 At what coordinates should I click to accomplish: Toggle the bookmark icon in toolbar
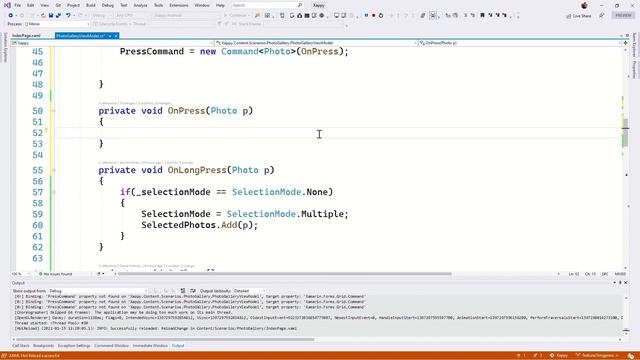click(482, 16)
